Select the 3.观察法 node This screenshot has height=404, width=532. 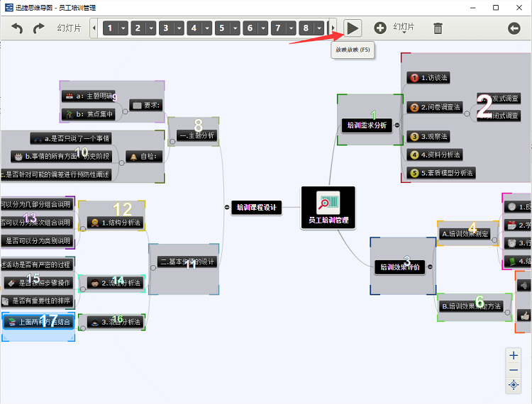[x=428, y=137]
